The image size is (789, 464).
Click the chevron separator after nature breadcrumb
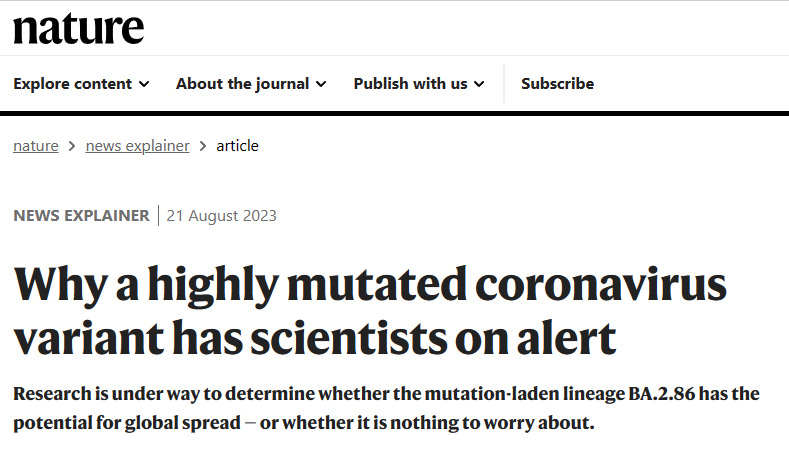72,146
